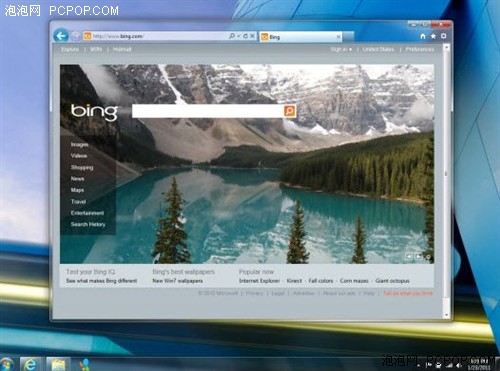Click the bing logo
This screenshot has height=371, width=500.
click(94, 112)
